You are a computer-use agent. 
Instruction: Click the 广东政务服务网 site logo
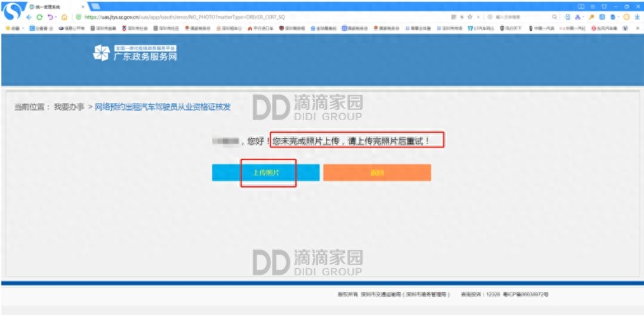pyautogui.click(x=135, y=53)
